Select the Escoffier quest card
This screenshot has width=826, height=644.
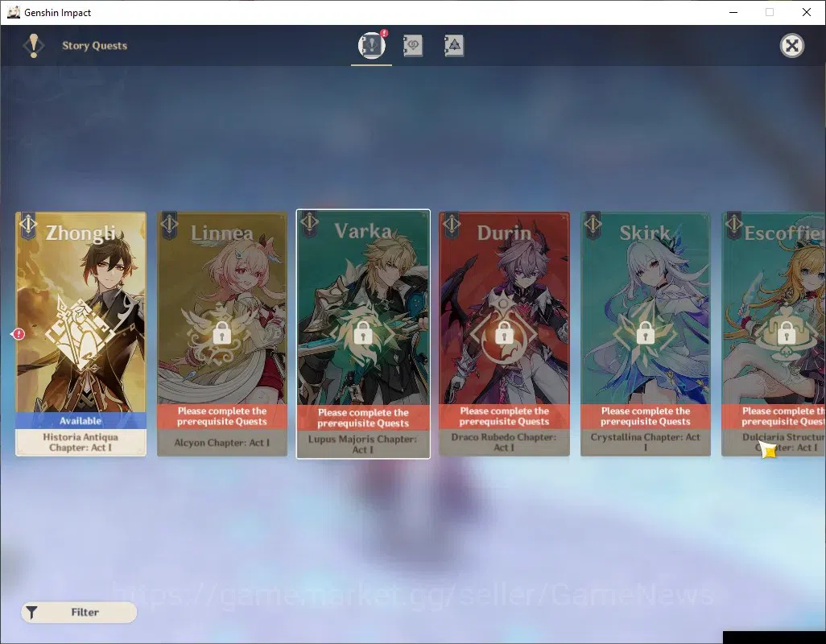[774, 334]
